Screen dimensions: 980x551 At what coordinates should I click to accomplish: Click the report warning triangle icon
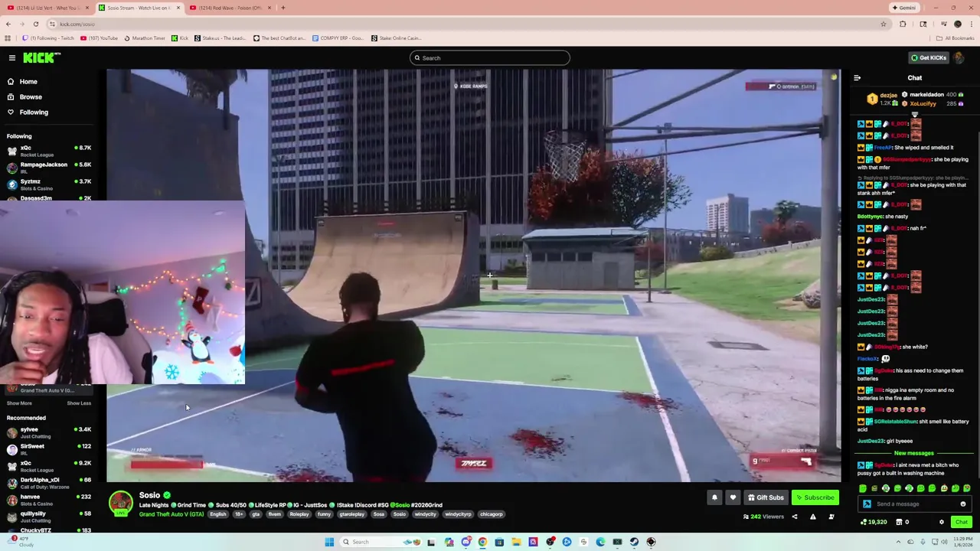tap(813, 517)
